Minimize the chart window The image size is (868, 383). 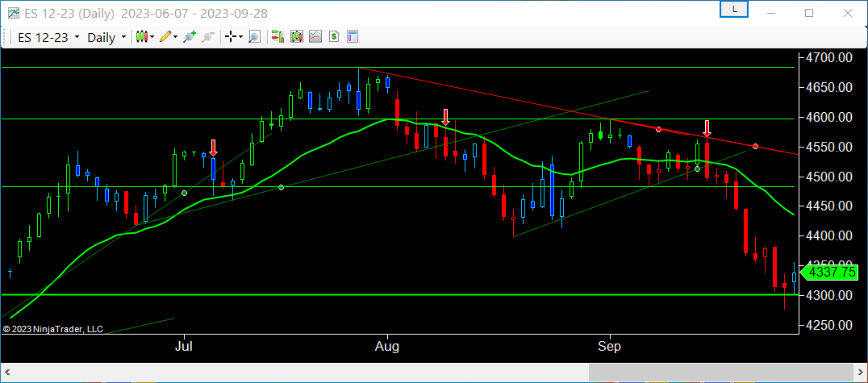[x=770, y=13]
